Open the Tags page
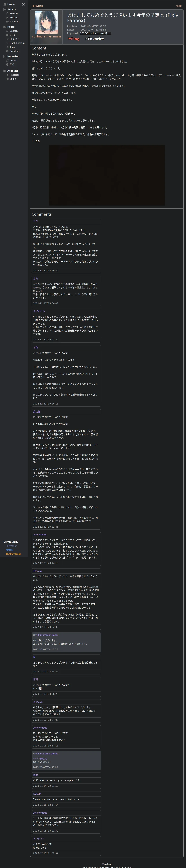 pyautogui.click(x=10, y=47)
